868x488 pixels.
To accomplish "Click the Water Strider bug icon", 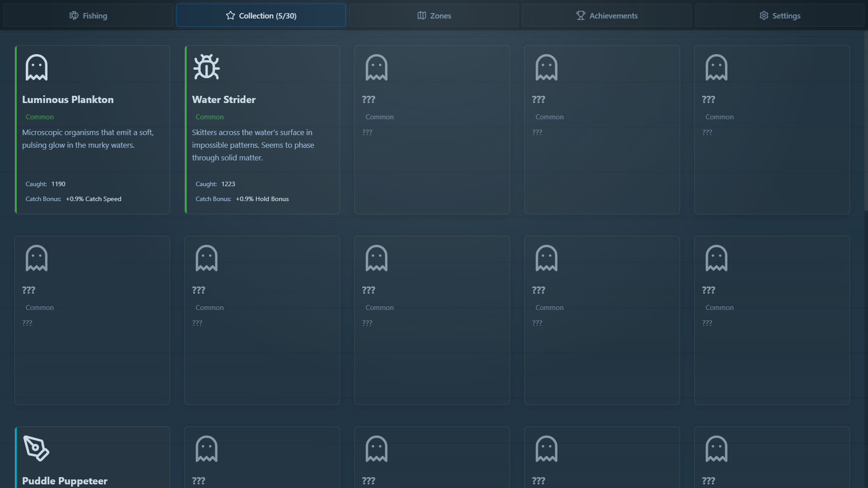I will pyautogui.click(x=207, y=67).
